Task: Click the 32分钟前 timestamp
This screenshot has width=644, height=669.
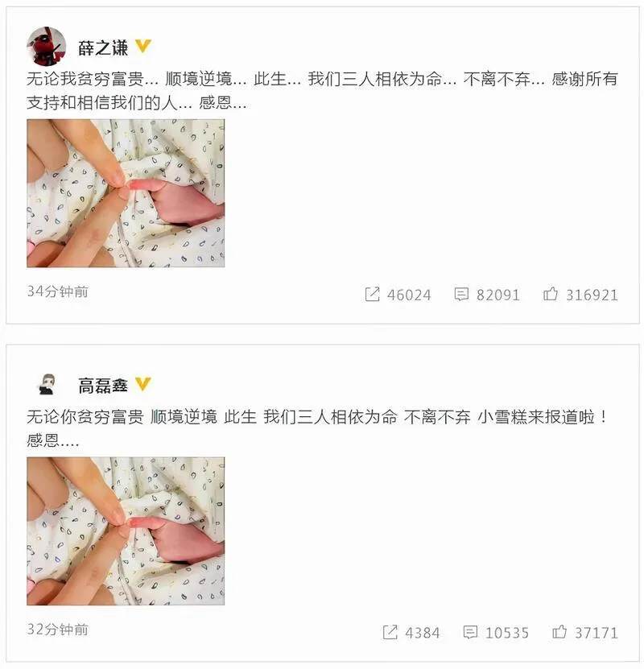Action: [58, 630]
